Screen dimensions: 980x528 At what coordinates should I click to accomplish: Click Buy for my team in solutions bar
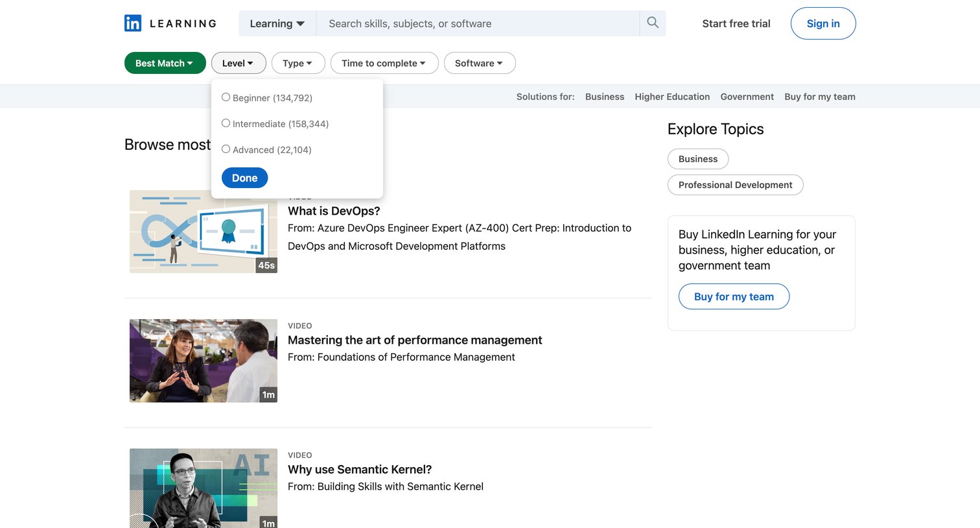click(x=820, y=97)
